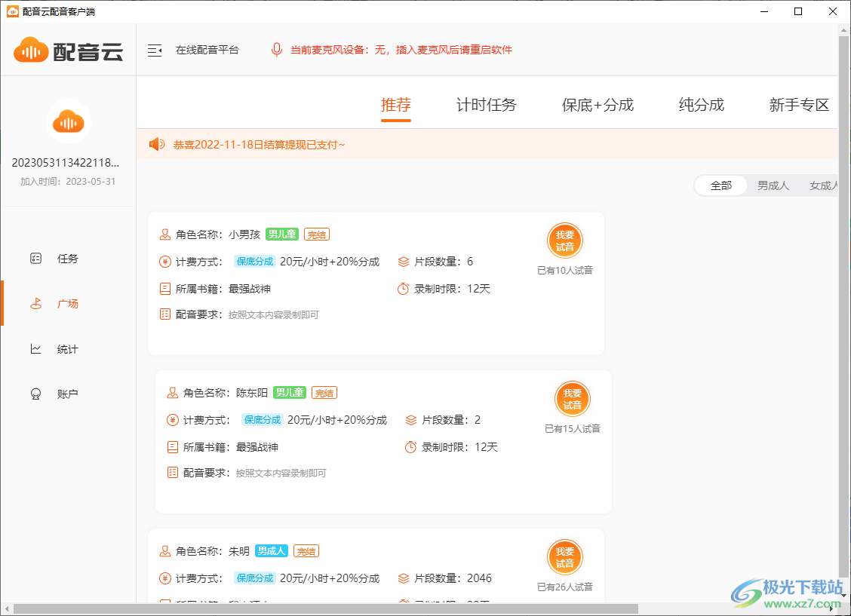This screenshot has width=851, height=616.
Task: Collapse the sidebar using the menu icon
Action: (x=155, y=50)
